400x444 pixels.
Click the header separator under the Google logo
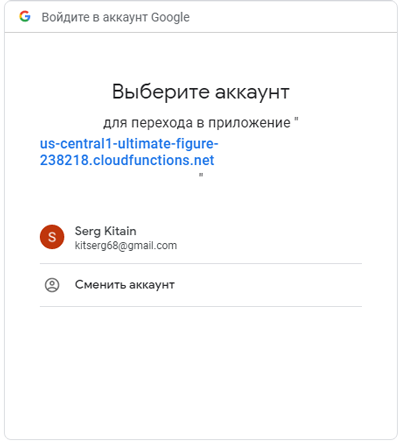pyautogui.click(x=201, y=32)
